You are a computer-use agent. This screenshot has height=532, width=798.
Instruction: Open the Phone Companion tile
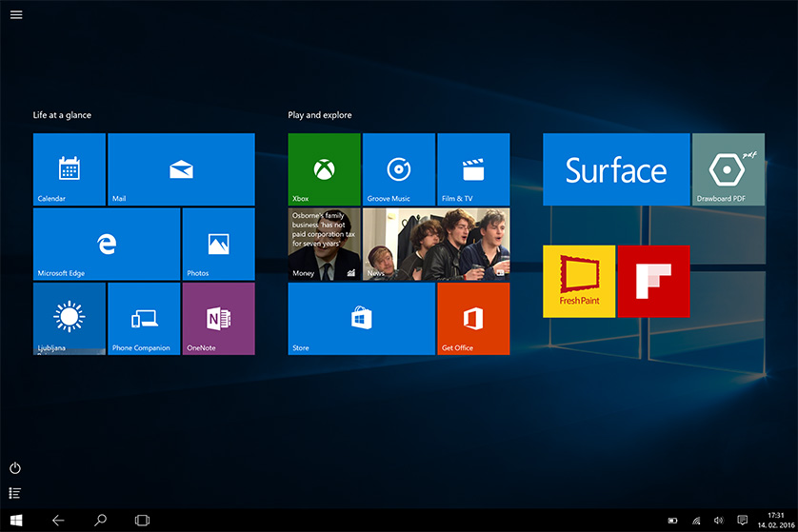coord(144,319)
